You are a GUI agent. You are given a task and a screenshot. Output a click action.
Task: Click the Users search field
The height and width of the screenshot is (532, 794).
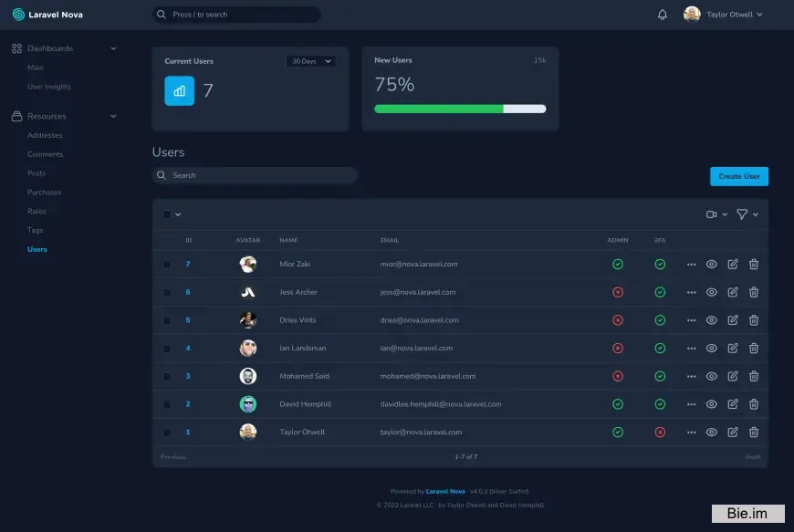coord(255,175)
